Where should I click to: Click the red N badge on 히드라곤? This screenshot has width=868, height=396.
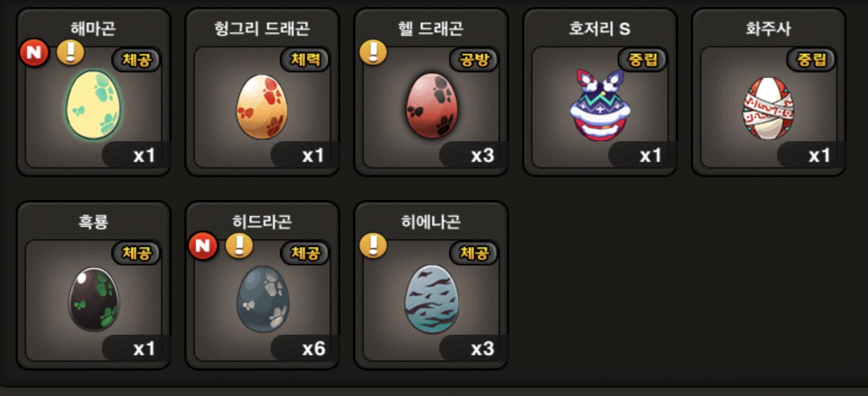point(203,246)
